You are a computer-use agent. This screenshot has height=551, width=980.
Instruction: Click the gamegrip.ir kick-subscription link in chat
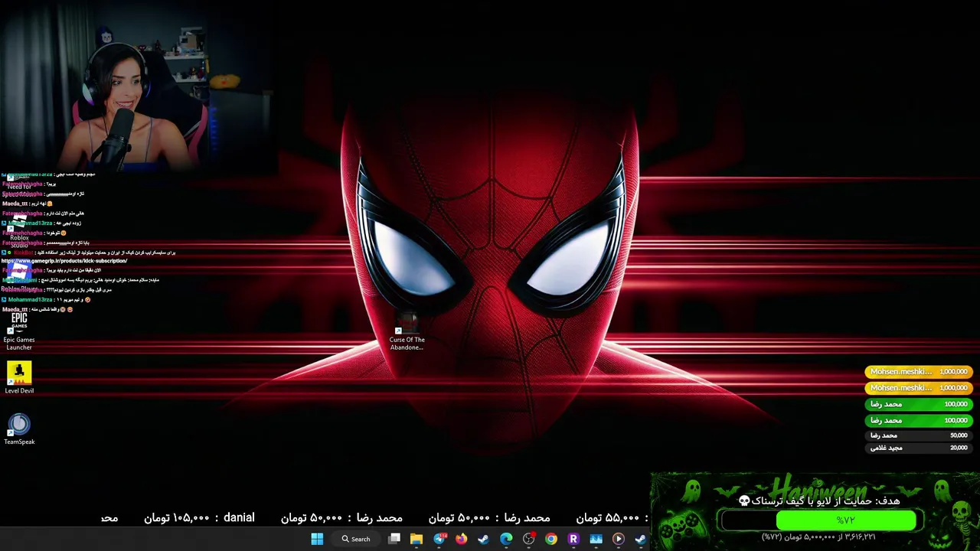(64, 261)
